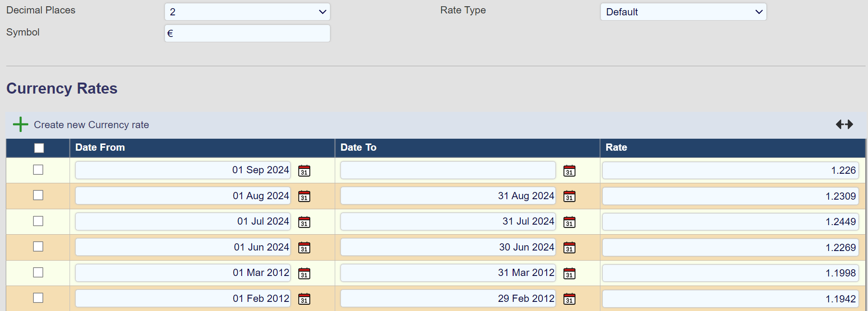Image resolution: width=868 pixels, height=311 pixels.
Task: Open calendar for the empty Date To field
Action: [569, 171]
